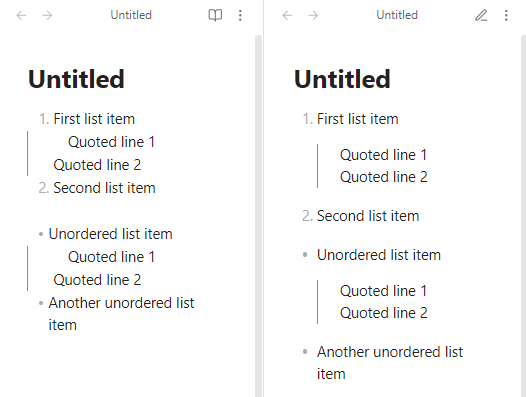
Task: Place cursor on 'First list item' in left editor
Action: click(94, 119)
